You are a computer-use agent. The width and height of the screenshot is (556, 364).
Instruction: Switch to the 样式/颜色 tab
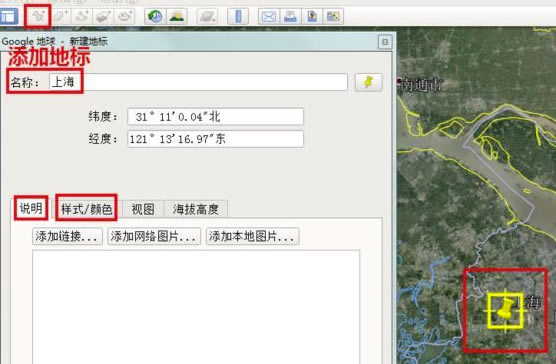click(x=87, y=209)
